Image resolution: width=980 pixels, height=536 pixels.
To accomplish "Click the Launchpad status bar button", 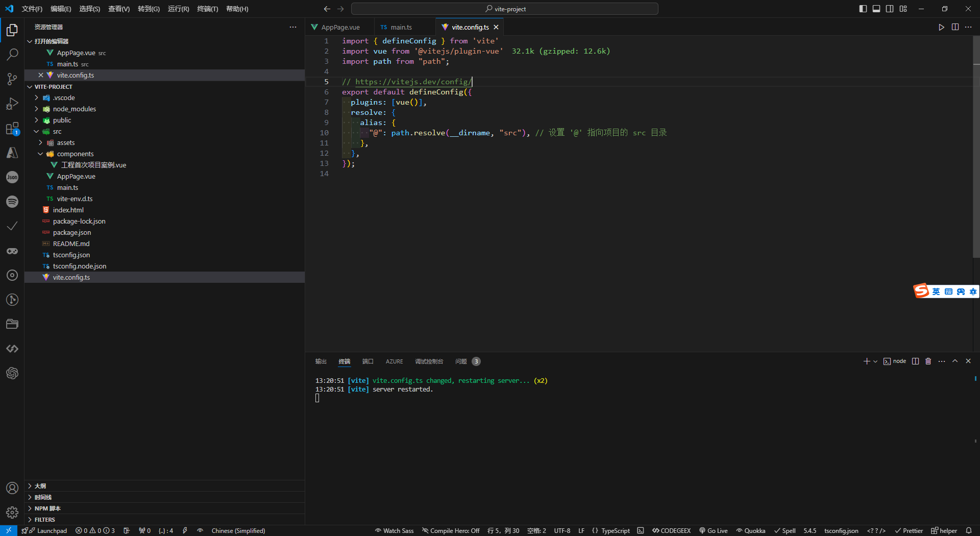I will click(x=44, y=531).
